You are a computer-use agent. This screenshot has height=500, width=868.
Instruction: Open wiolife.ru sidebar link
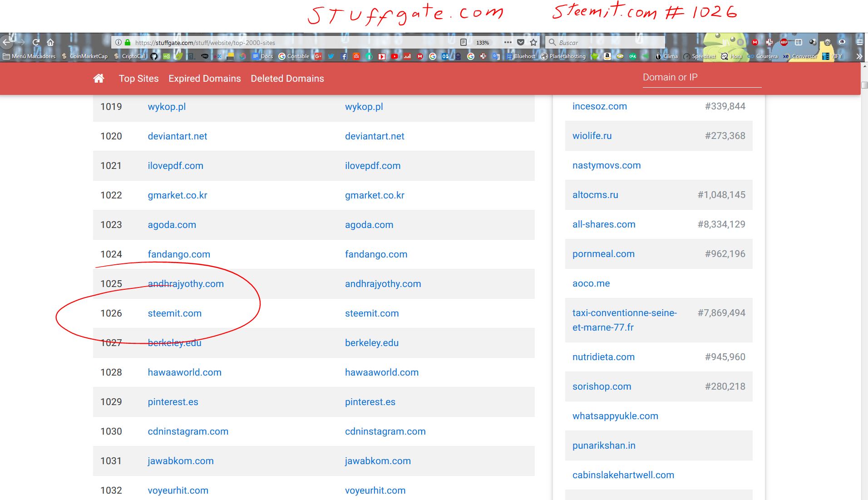click(x=592, y=136)
